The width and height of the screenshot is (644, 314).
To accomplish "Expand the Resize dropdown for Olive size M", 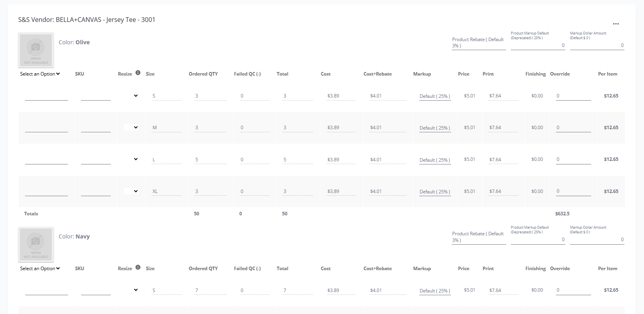I will (132, 128).
